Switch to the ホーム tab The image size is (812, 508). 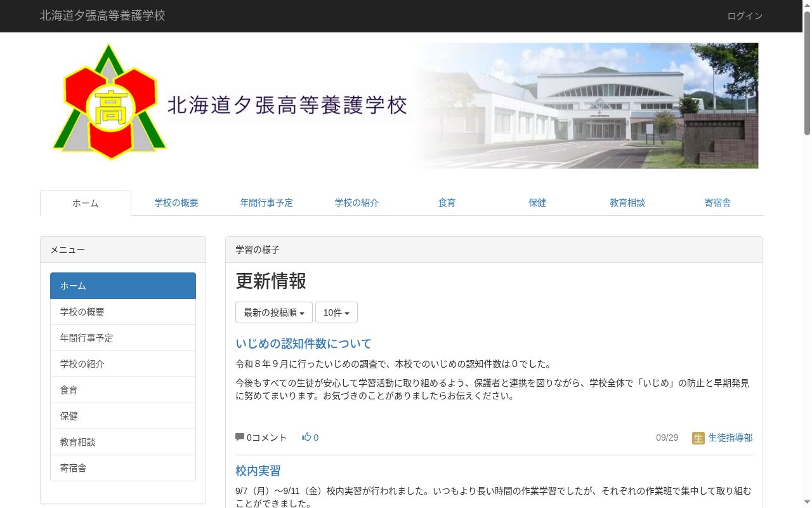(86, 203)
